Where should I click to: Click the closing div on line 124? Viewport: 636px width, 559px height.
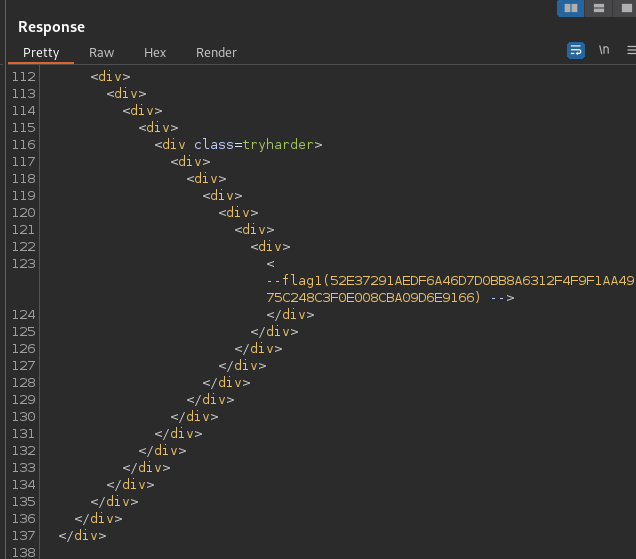[x=290, y=314]
